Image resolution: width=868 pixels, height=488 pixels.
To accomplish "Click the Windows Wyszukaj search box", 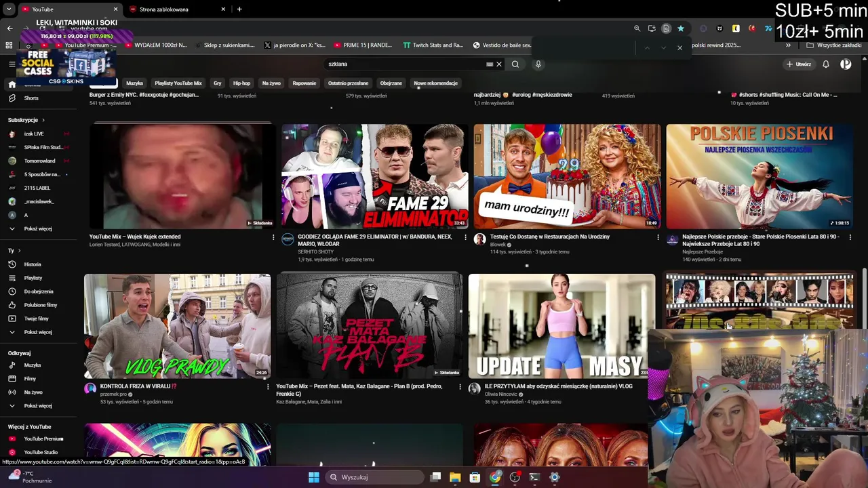I will coord(373,477).
